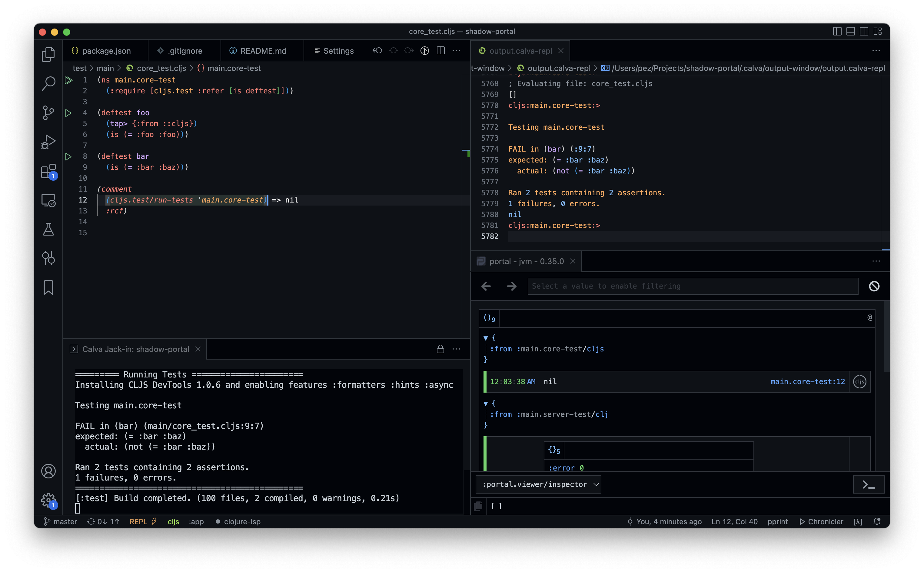The height and width of the screenshot is (573, 924).
Task: Open Source Control view
Action: [x=48, y=112]
